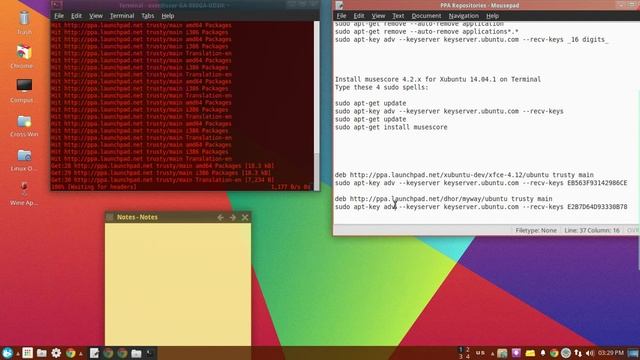Click the purple tray icon

pos(516,353)
